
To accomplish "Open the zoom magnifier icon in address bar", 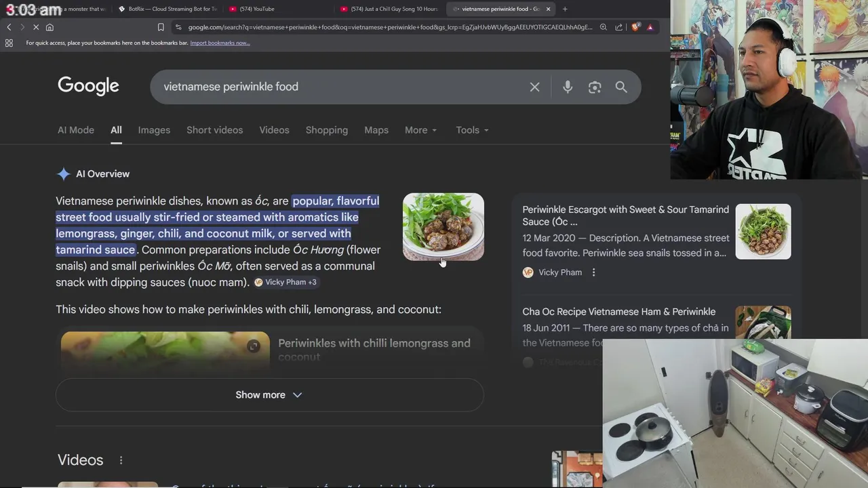I will [603, 27].
